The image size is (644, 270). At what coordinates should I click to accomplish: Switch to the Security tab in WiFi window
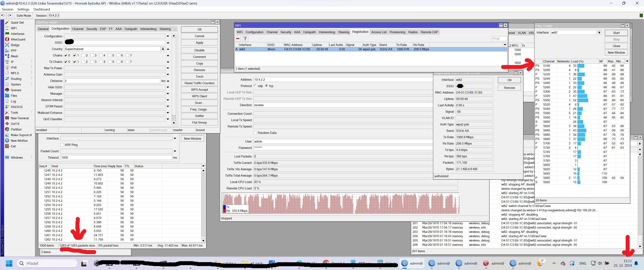click(285, 32)
